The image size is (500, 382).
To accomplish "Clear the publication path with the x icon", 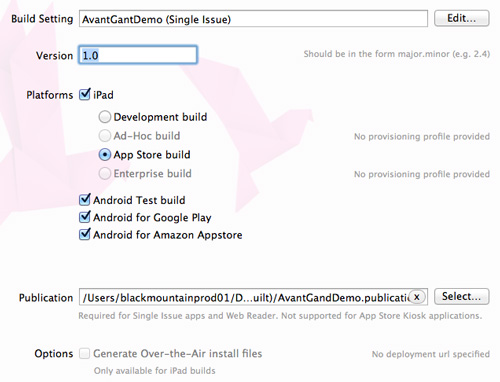I will (x=416, y=297).
